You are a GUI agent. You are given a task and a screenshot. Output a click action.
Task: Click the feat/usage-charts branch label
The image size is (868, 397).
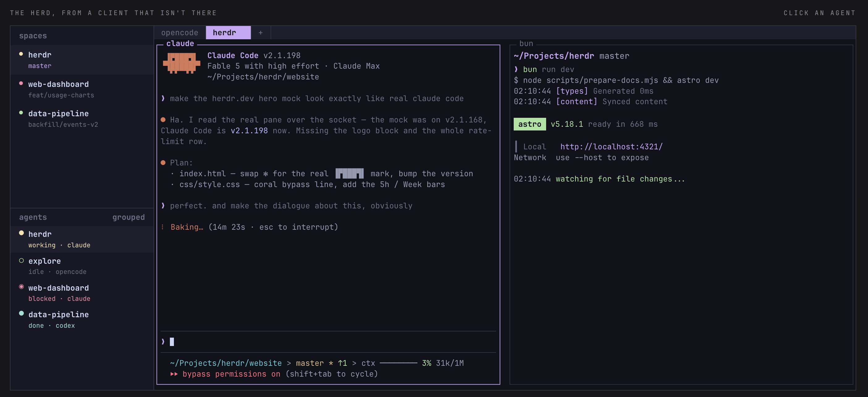(61, 96)
